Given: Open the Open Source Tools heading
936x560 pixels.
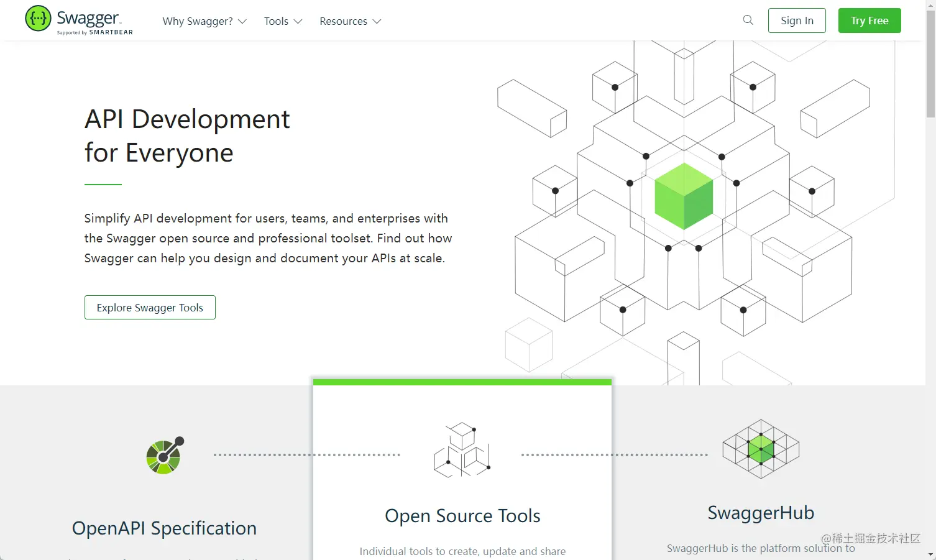Looking at the screenshot, I should [x=462, y=516].
